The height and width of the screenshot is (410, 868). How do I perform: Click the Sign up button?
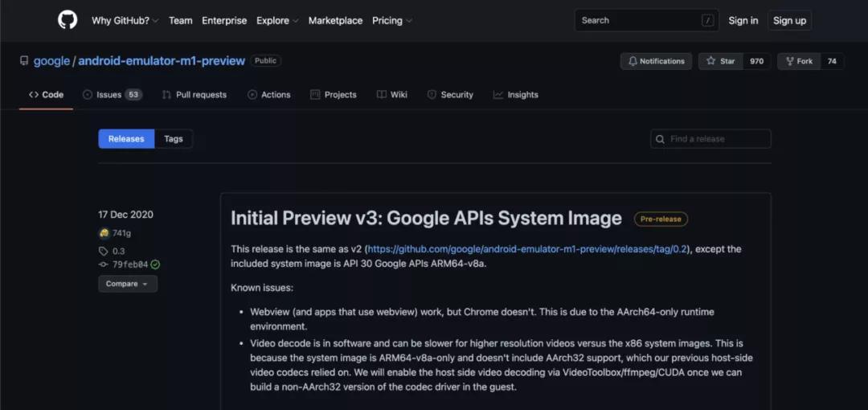coord(788,21)
